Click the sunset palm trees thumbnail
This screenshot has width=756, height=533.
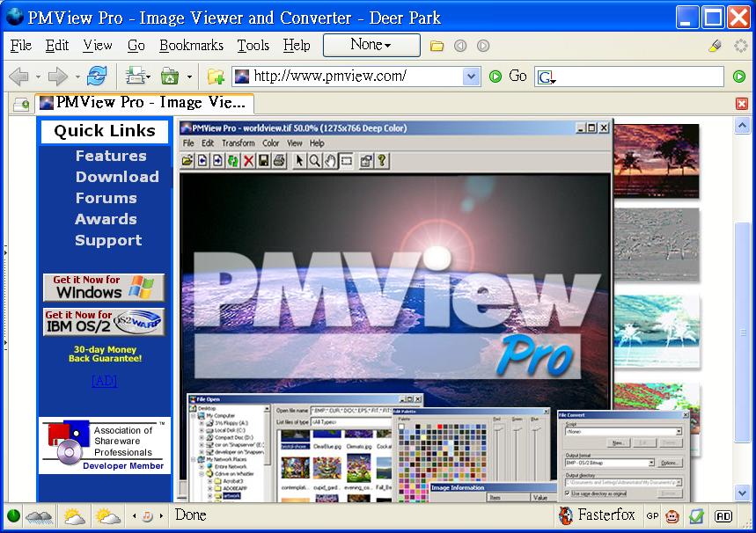click(657, 160)
